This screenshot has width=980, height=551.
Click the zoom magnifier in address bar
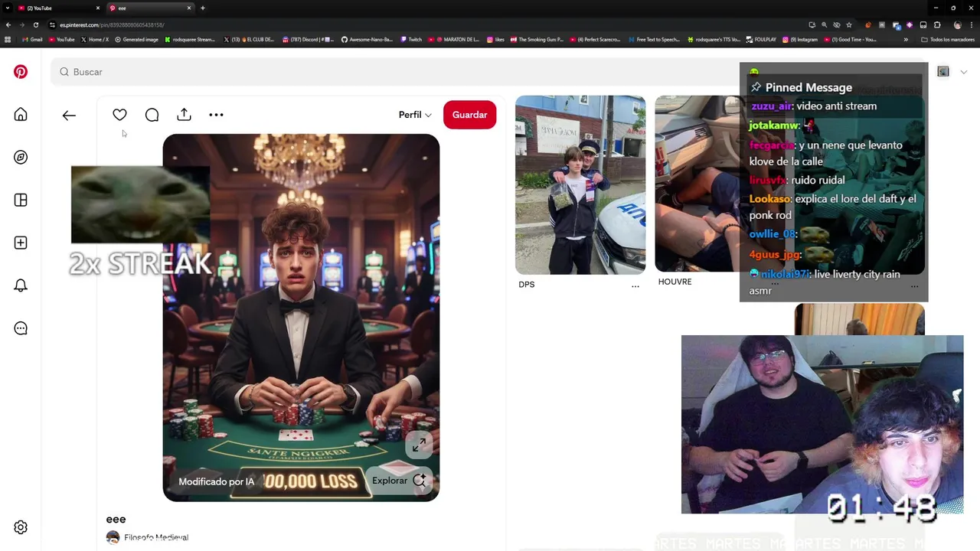click(825, 24)
